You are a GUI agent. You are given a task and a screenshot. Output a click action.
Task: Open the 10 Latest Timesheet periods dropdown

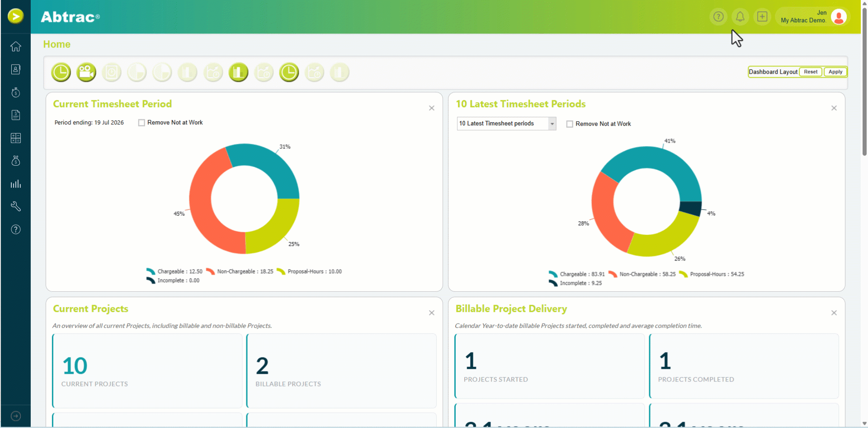(x=506, y=124)
